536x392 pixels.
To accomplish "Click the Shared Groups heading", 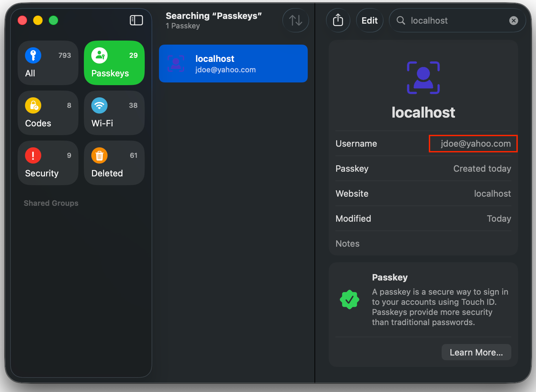I will (x=51, y=203).
